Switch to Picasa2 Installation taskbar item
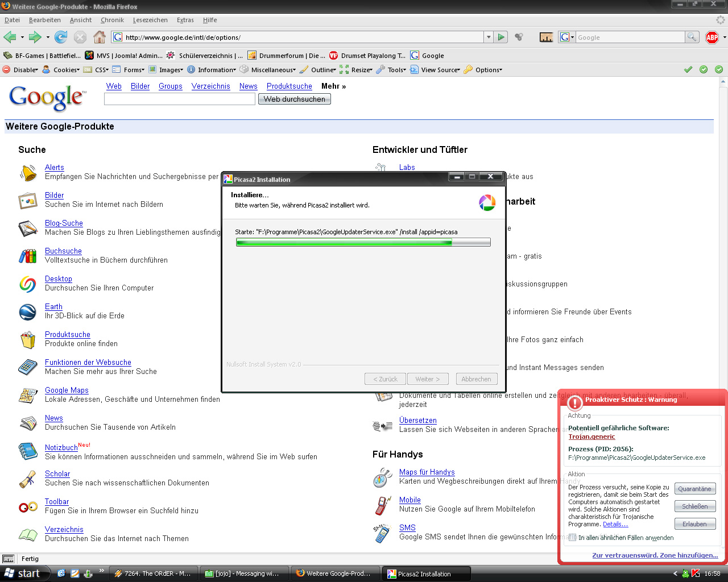 (426, 573)
